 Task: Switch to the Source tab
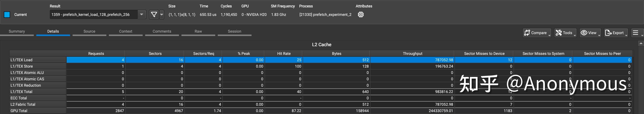[89, 31]
